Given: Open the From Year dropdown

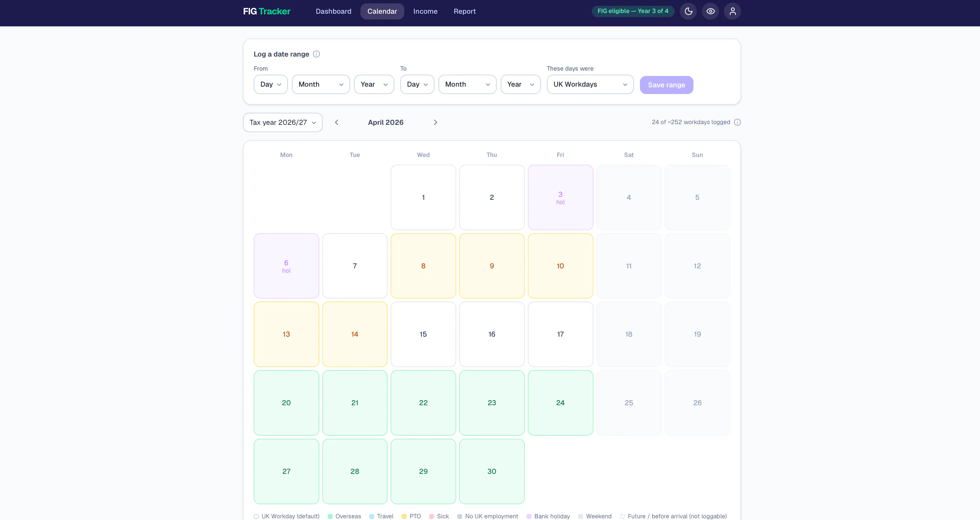Looking at the screenshot, I should 374,84.
